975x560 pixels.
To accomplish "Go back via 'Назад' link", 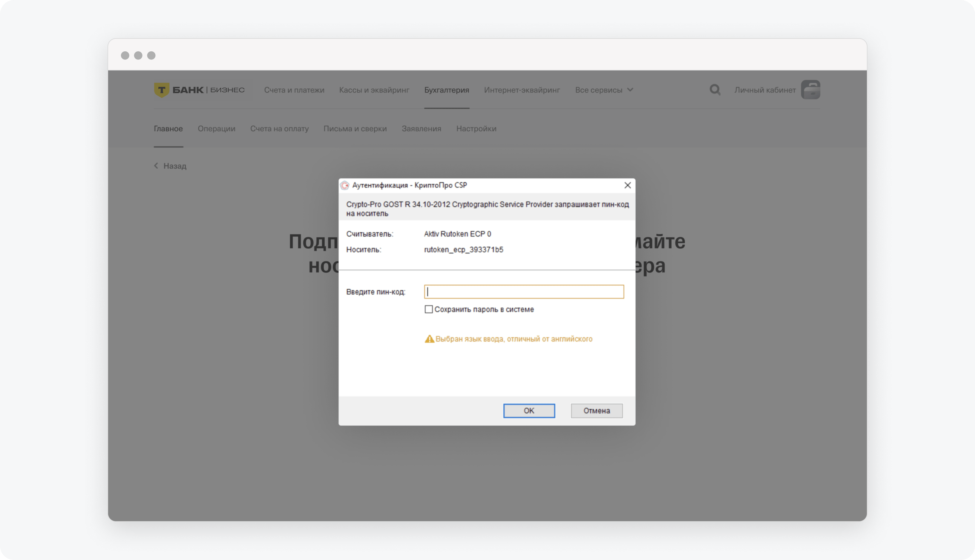I will 170,166.
